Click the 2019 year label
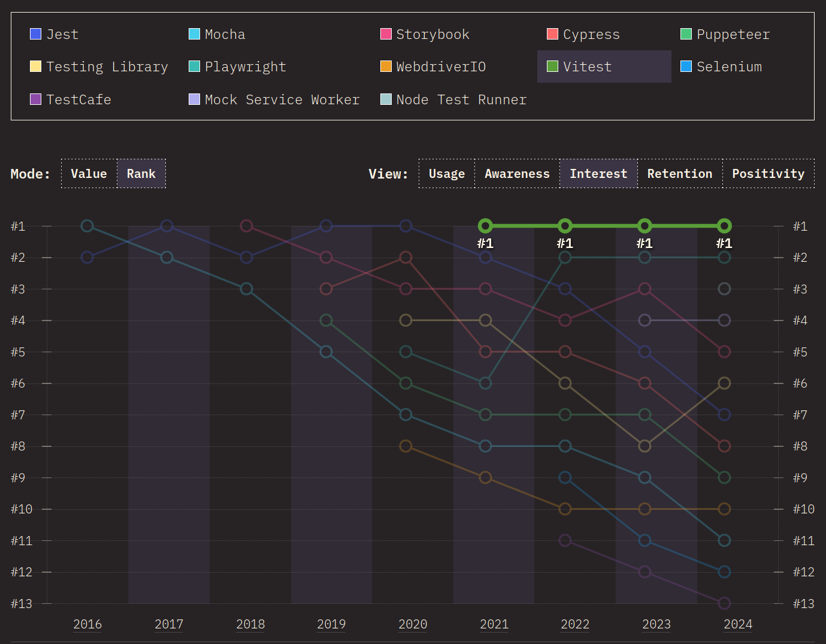Screen dimensions: 826x644 pos(331,624)
